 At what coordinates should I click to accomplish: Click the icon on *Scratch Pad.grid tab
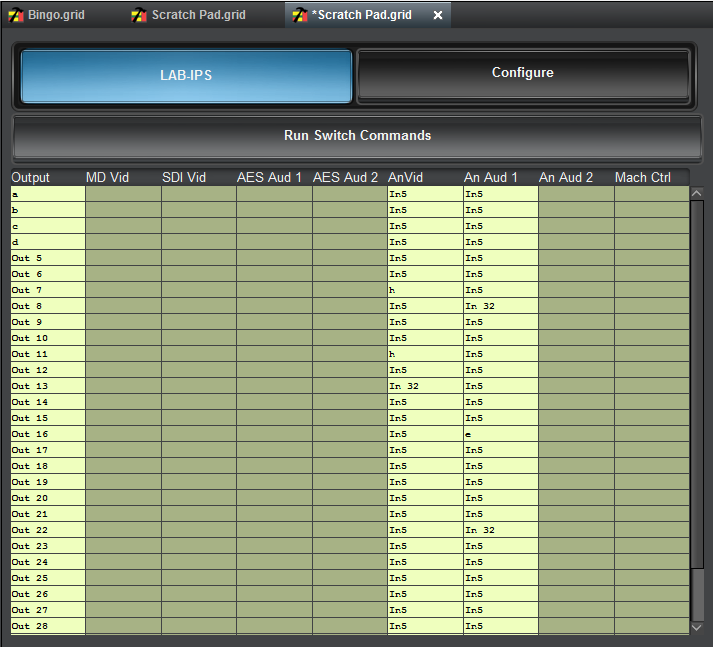[x=300, y=15]
